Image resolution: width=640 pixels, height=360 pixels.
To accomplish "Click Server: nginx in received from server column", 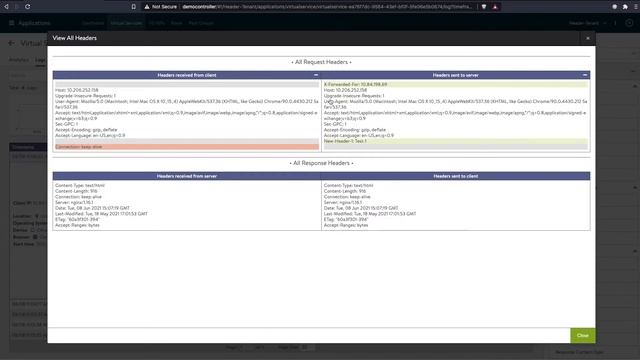I will [x=74, y=202].
